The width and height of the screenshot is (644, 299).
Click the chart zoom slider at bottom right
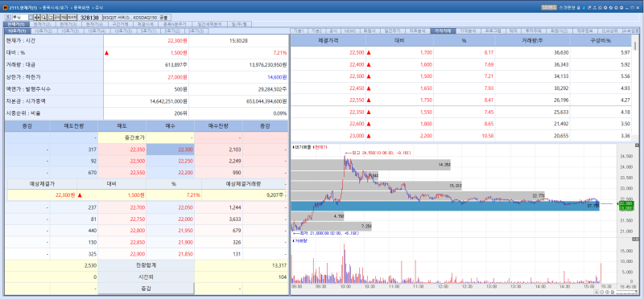(x=626, y=292)
